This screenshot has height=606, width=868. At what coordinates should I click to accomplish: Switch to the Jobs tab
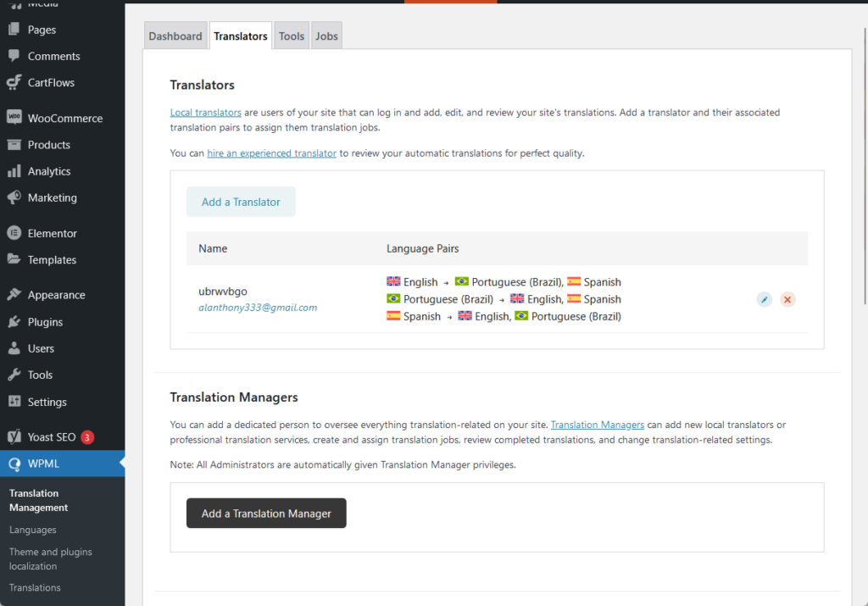coord(326,36)
